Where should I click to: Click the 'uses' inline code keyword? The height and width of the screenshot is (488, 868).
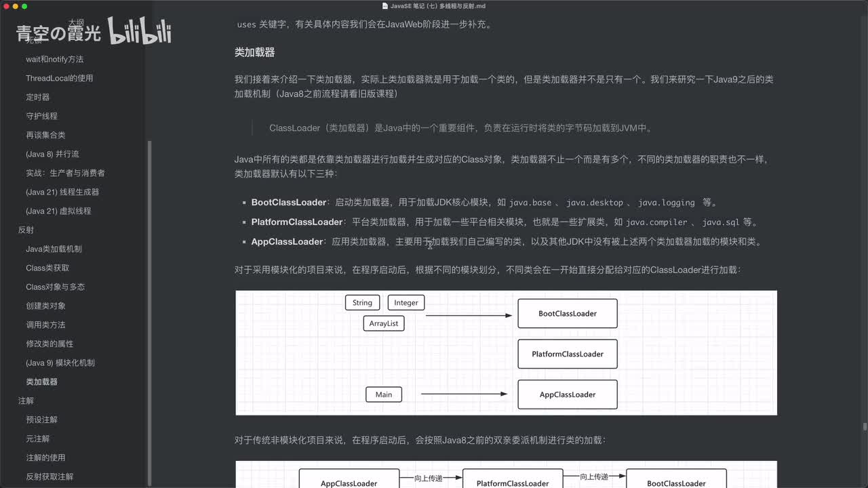246,24
